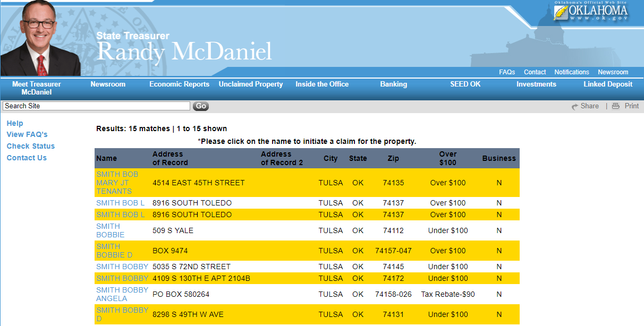Open the Oklahoma www.ok.gov logo

[591, 12]
